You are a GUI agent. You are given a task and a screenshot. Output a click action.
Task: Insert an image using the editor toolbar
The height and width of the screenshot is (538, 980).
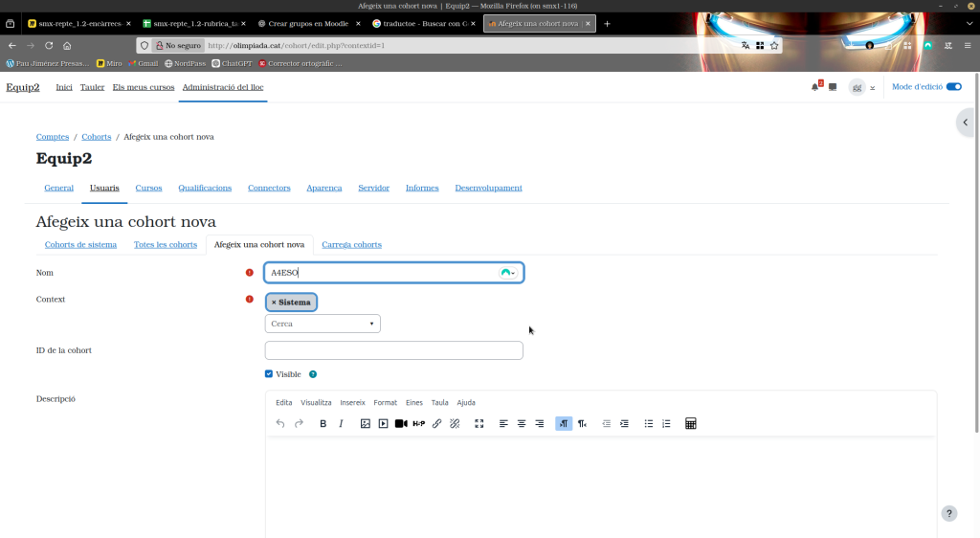(x=365, y=423)
